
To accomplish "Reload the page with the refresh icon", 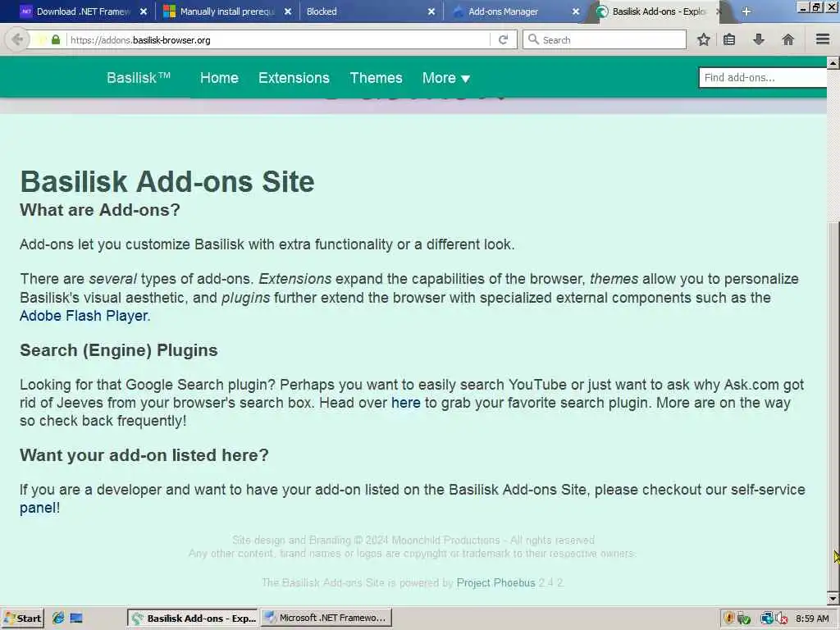I will (503, 39).
